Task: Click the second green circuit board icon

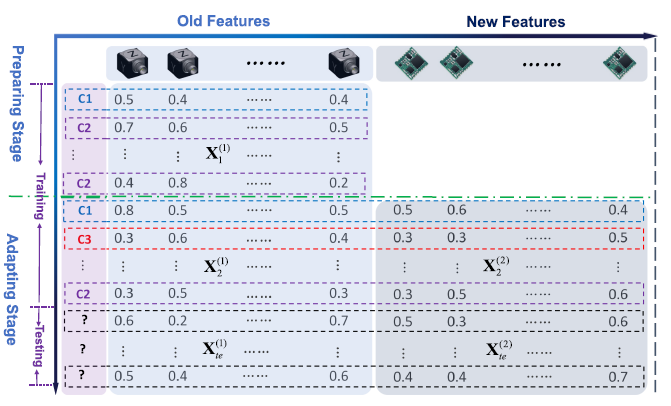Action: [454, 64]
